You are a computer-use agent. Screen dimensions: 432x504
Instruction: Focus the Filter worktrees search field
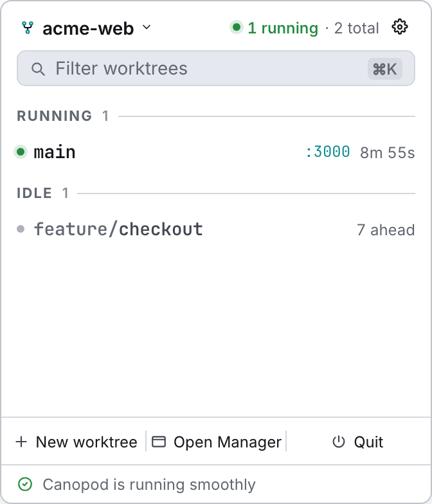216,68
